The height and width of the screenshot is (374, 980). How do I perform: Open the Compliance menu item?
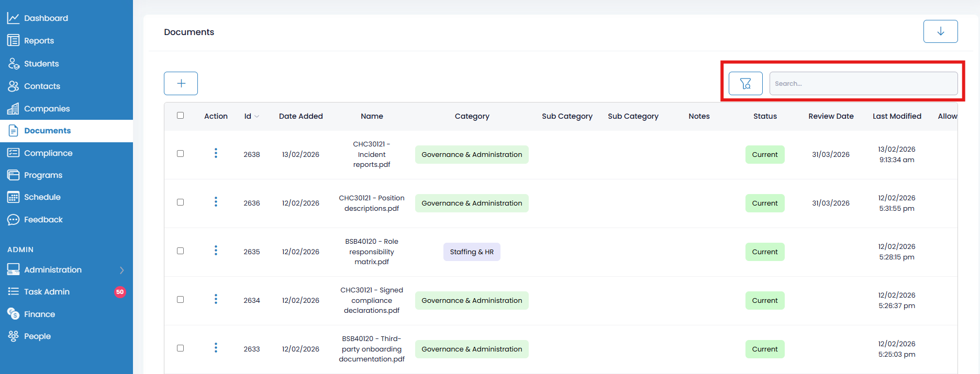(48, 153)
